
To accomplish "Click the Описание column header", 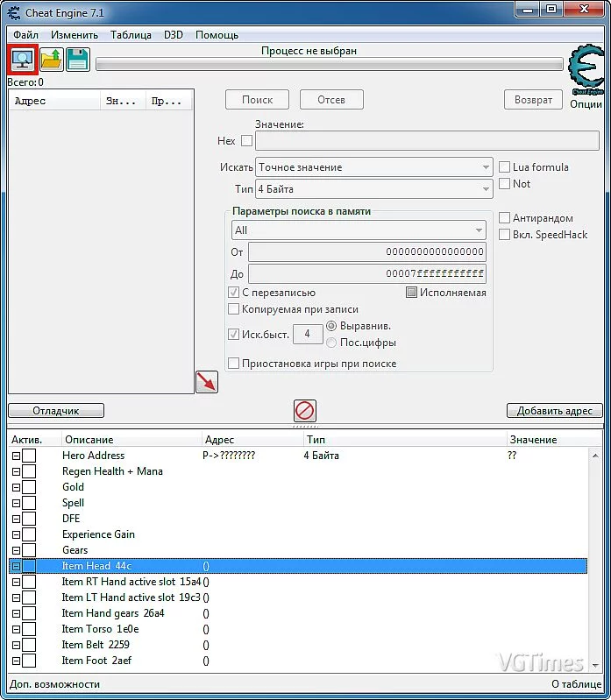I will (131, 439).
